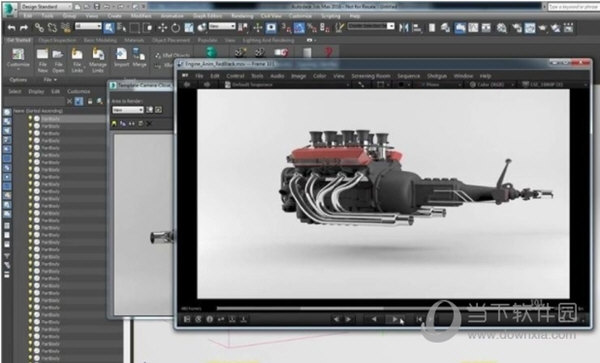
Task: Choose the Rectangular Selection Region tool
Action: pyautogui.click(x=134, y=28)
